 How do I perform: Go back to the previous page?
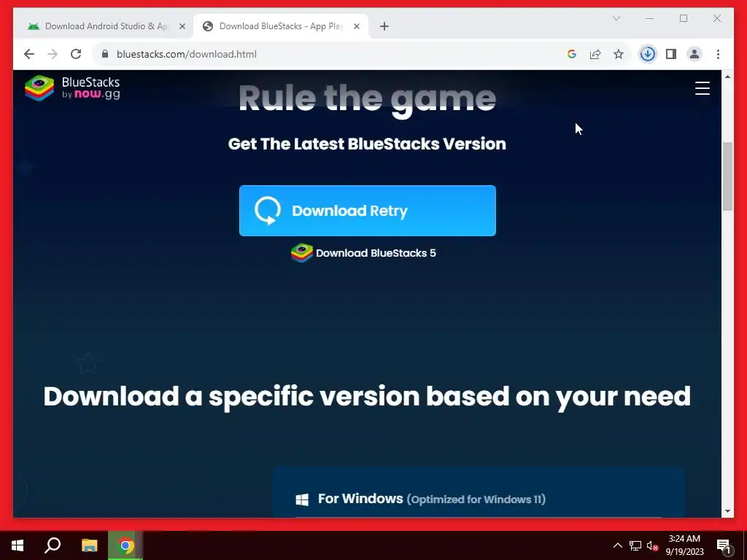(29, 54)
